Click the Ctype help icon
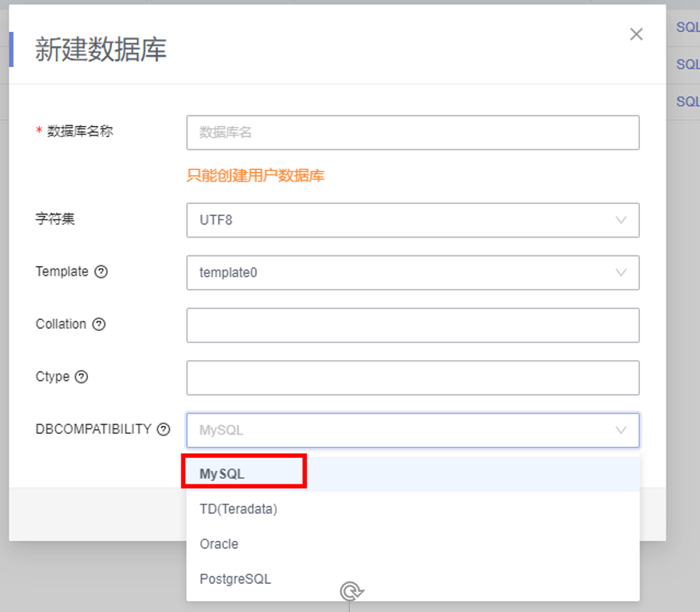This screenshot has width=700, height=612. tap(81, 377)
